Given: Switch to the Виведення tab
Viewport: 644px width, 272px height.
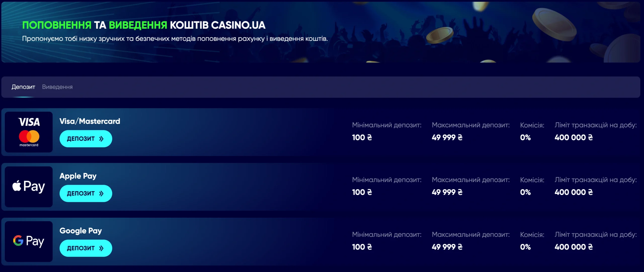Looking at the screenshot, I should (57, 87).
